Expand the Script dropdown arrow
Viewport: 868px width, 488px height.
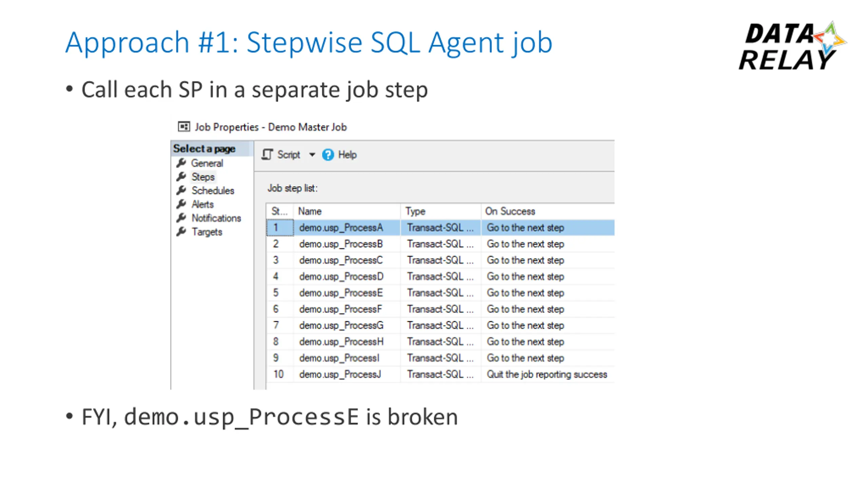312,155
